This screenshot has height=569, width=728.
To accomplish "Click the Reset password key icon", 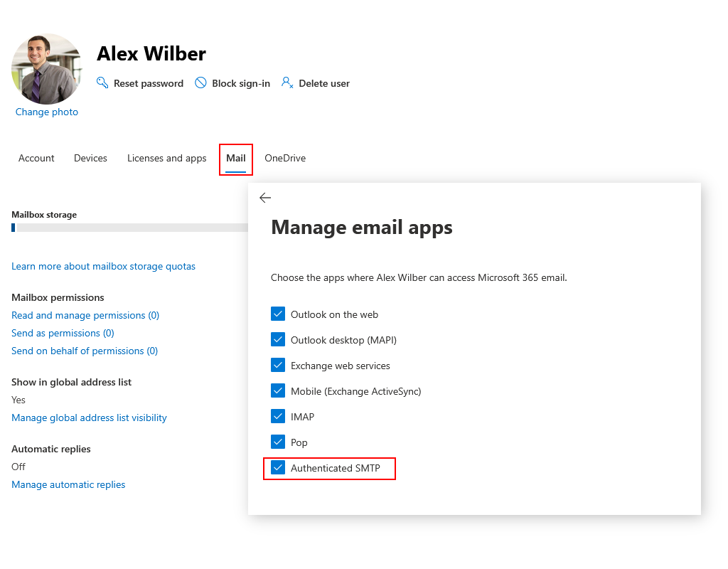I will pyautogui.click(x=102, y=83).
